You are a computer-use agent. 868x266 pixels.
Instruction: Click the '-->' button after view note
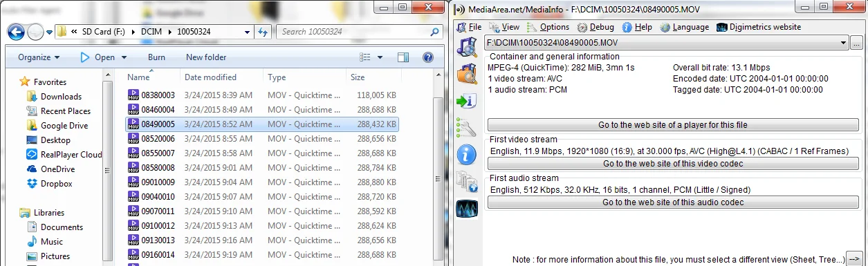coord(854,259)
